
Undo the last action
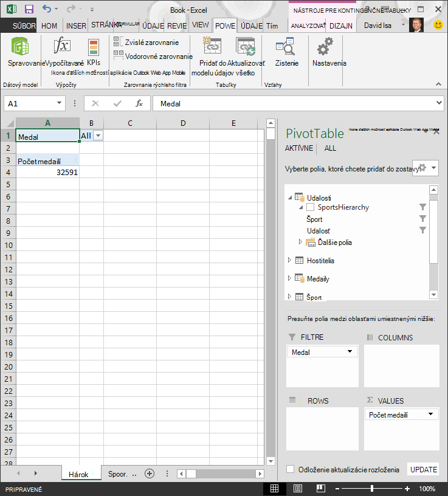(x=47, y=9)
